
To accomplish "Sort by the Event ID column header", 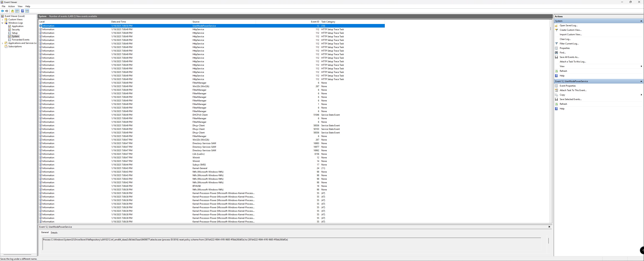I will click(x=288, y=22).
